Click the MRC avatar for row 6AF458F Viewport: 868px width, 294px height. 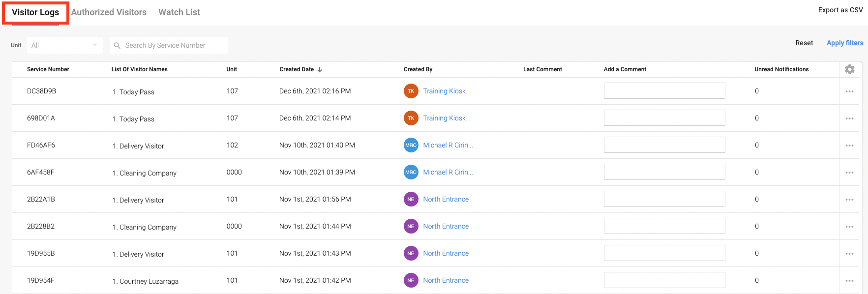(411, 172)
